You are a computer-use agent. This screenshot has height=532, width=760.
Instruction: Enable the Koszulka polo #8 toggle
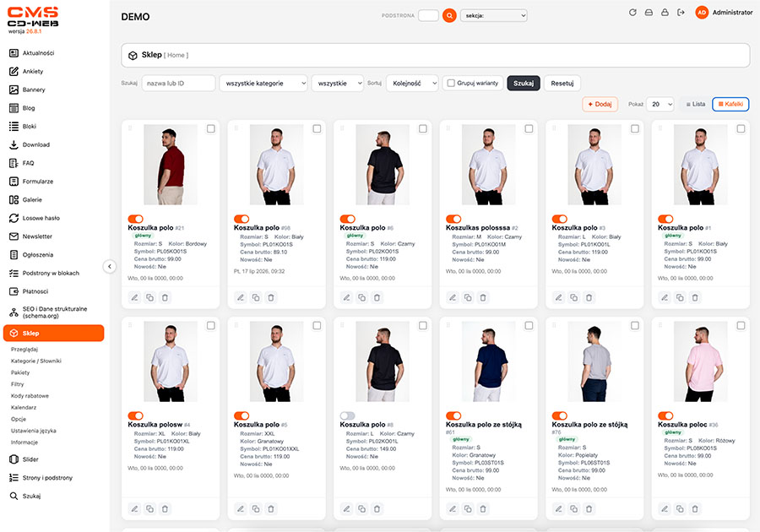[x=348, y=415]
